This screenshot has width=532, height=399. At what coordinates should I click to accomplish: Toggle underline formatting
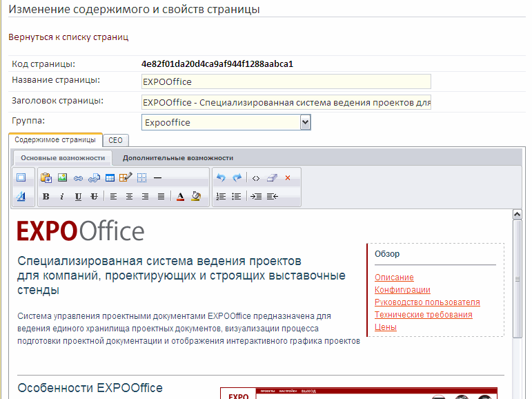(78, 196)
